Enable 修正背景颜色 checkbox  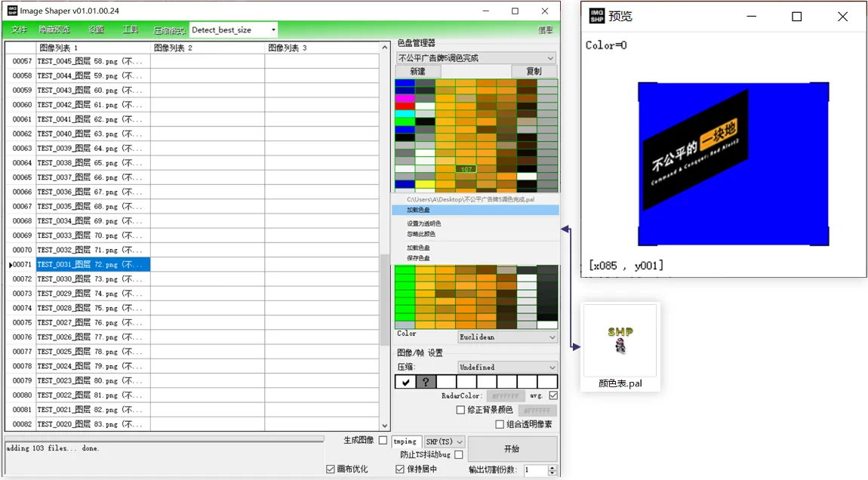click(460, 410)
